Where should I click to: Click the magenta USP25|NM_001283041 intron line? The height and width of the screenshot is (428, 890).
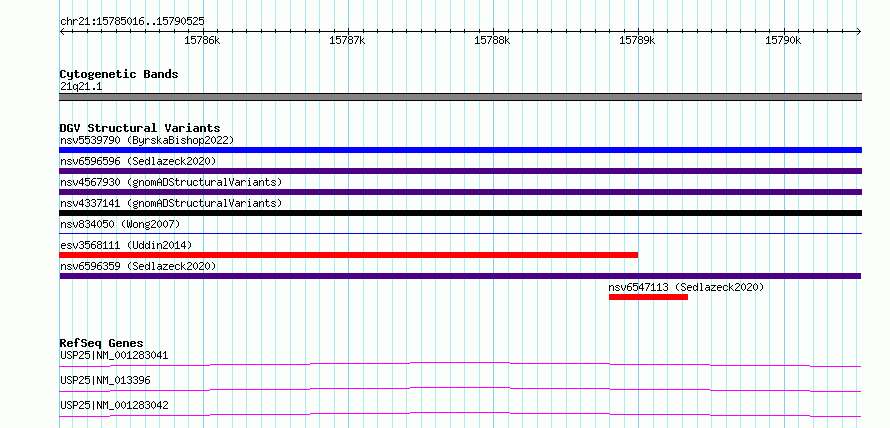tap(460, 364)
